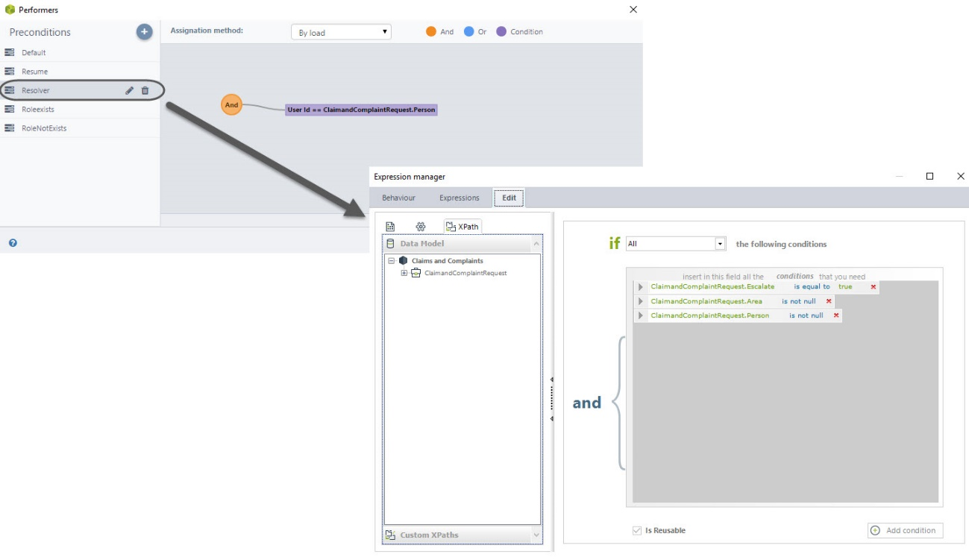Collapse the Data Model section chevron
The width and height of the screenshot is (969, 560).
(x=536, y=244)
